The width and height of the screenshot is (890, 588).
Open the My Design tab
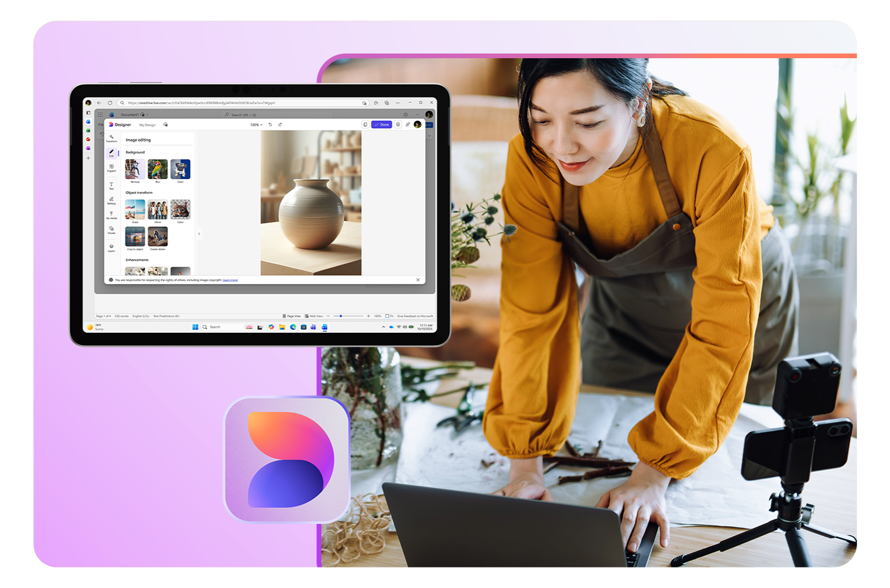[147, 125]
